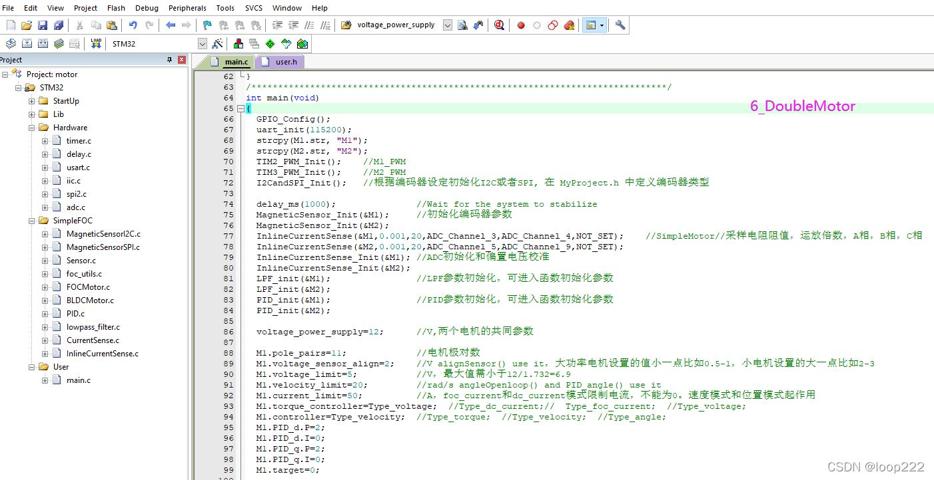Viewport: 934px width, 480px height.
Task: Undo the last edit
Action: click(x=133, y=26)
